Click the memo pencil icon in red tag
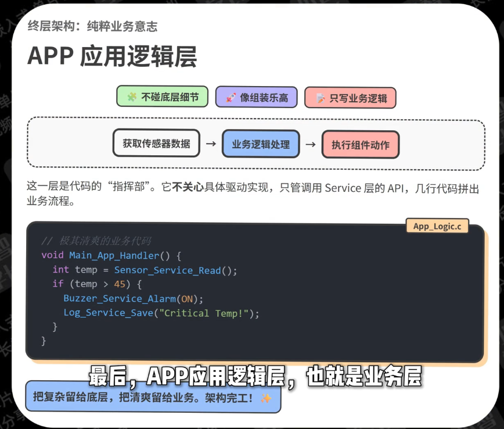Image resolution: width=504 pixels, height=429 pixels. click(x=320, y=98)
